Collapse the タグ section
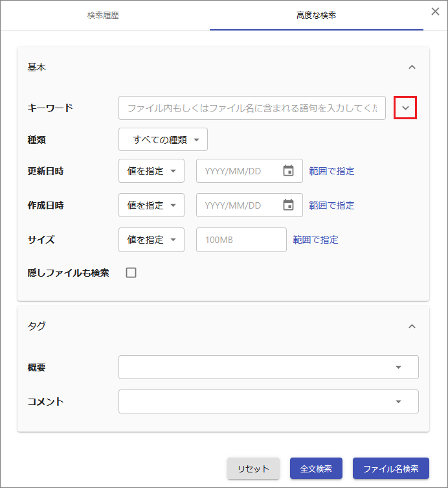The width and height of the screenshot is (448, 488). pos(412,327)
